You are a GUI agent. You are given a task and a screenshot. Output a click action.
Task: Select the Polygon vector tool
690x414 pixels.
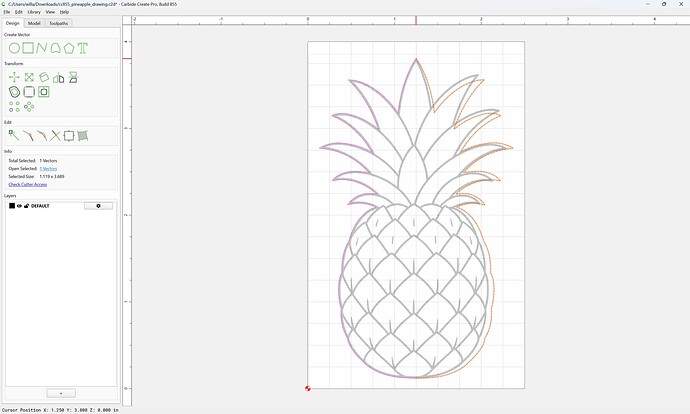click(69, 48)
